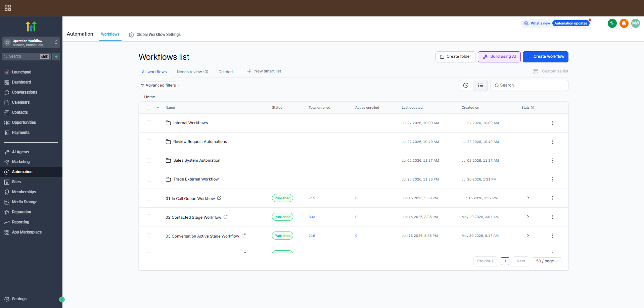The width and height of the screenshot is (644, 308).
Task: Click the Home breadcrumb
Action: pyautogui.click(x=149, y=97)
